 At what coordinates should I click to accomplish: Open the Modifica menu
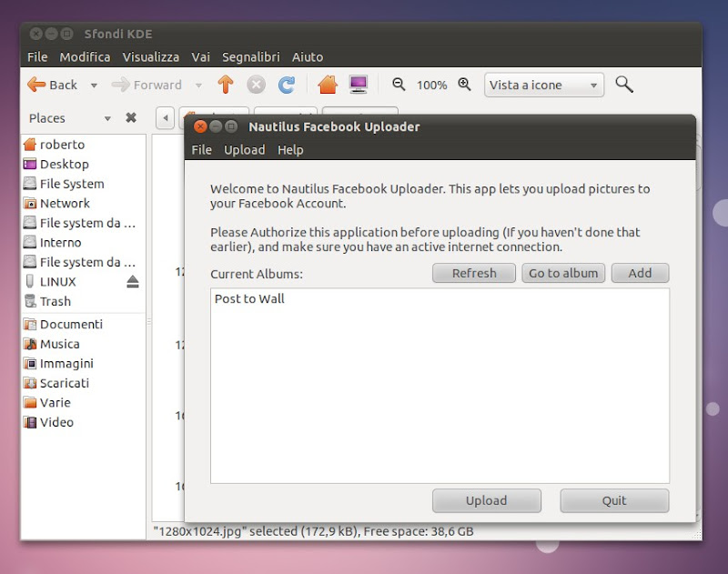85,57
